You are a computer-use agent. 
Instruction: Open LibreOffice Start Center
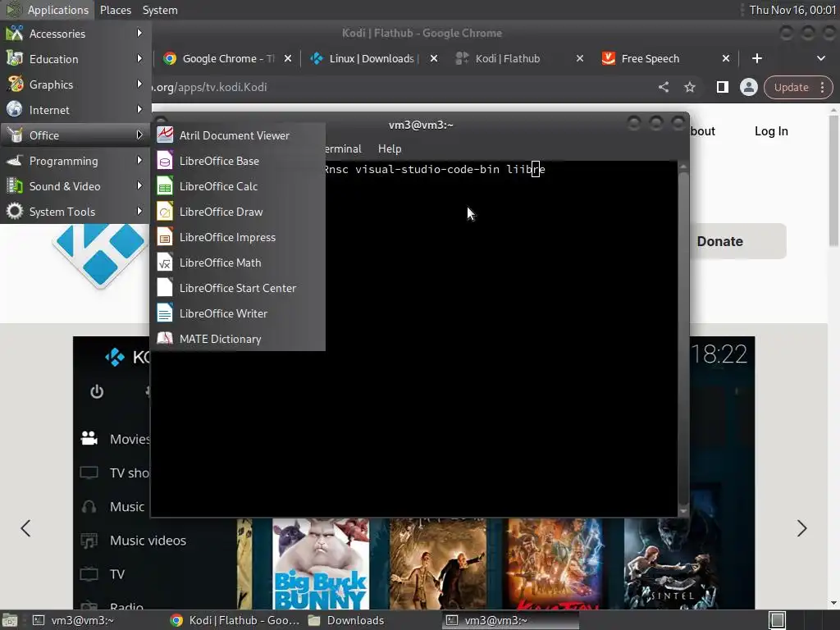(238, 288)
